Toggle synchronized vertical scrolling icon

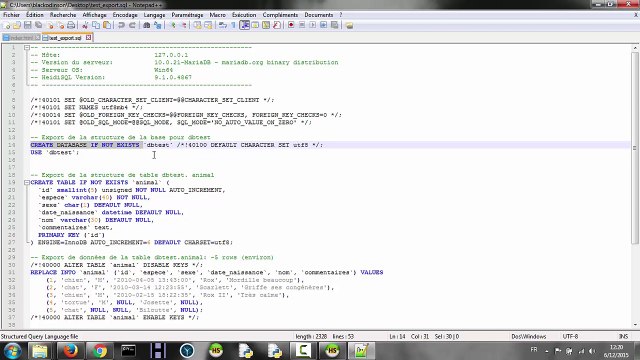point(198,25)
